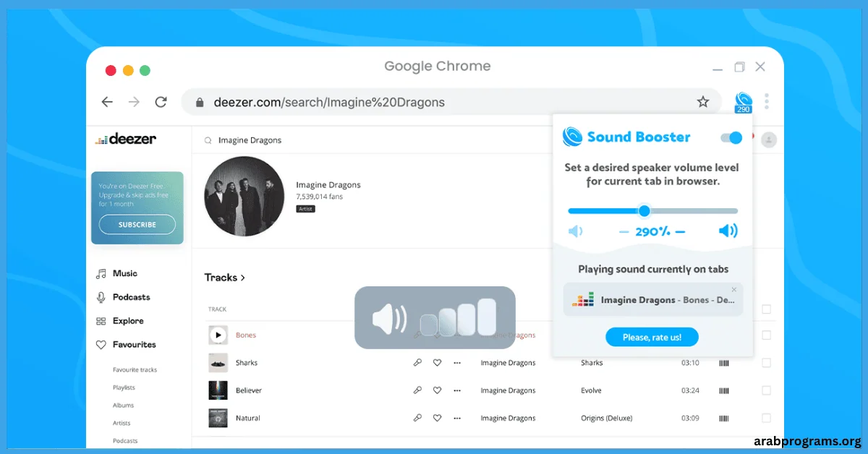Remove the playing tab entry with X
Screen dimensions: 868x454
(x=734, y=290)
